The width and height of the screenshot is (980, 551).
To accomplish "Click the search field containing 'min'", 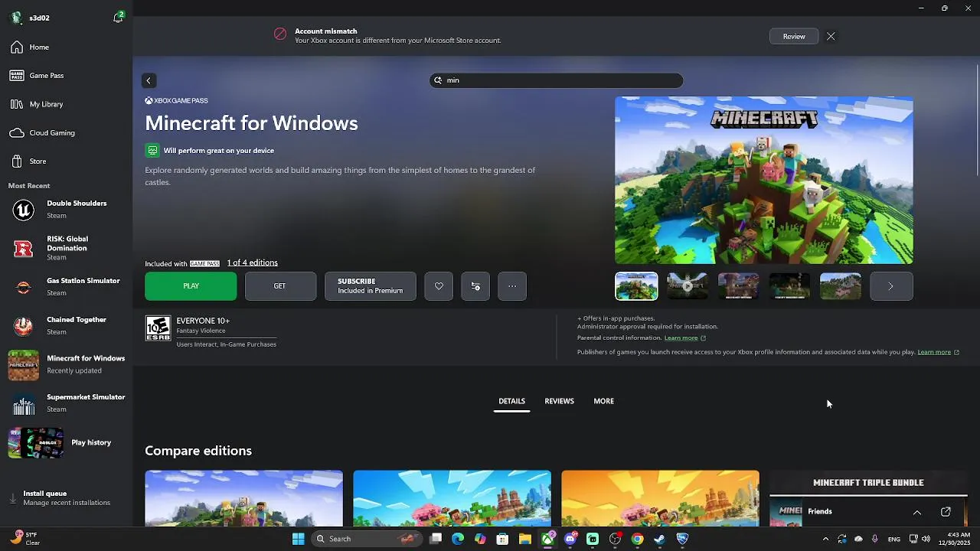I will click(556, 80).
